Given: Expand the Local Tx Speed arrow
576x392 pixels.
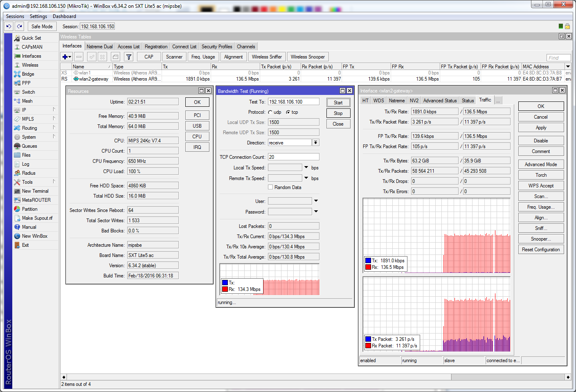Looking at the screenshot, I should pyautogui.click(x=306, y=167).
